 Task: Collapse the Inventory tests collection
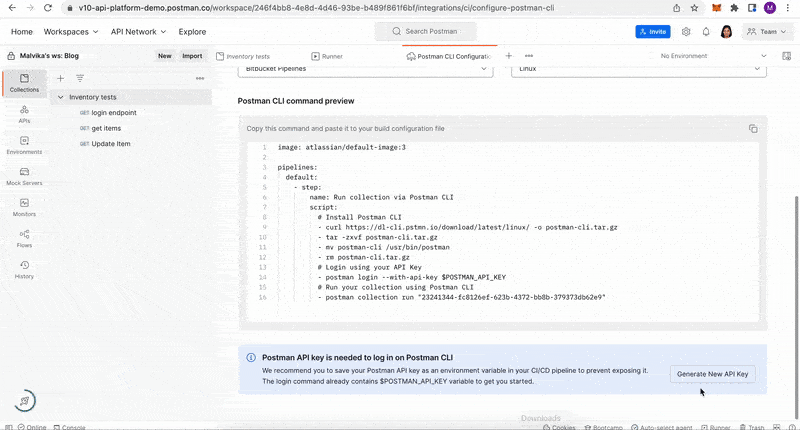61,97
